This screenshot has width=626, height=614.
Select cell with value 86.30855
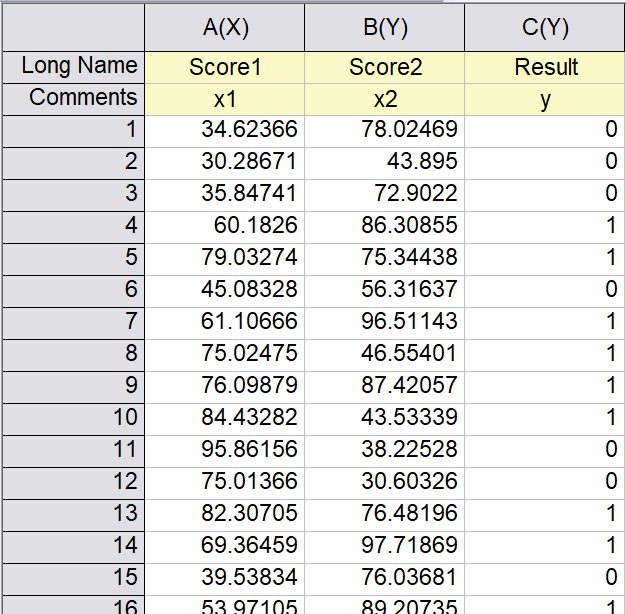tap(385, 227)
